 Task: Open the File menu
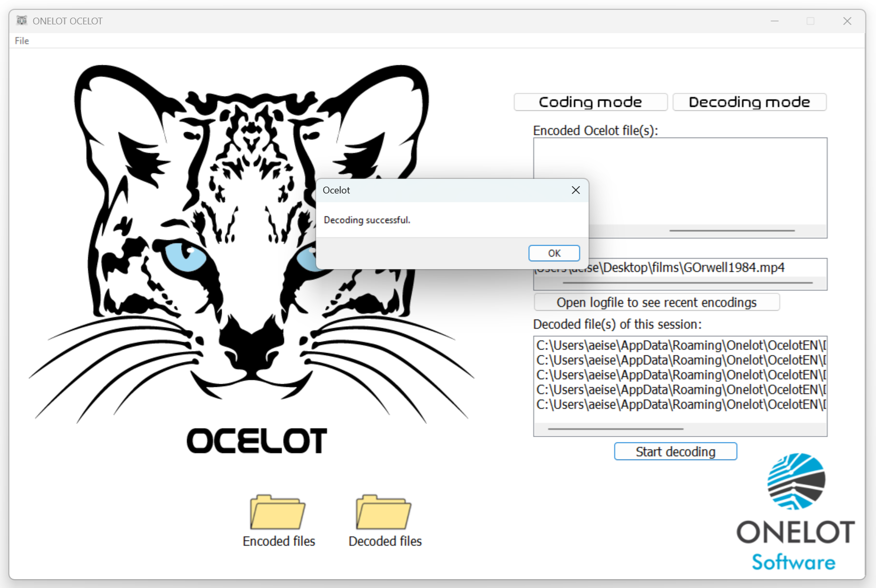22,40
